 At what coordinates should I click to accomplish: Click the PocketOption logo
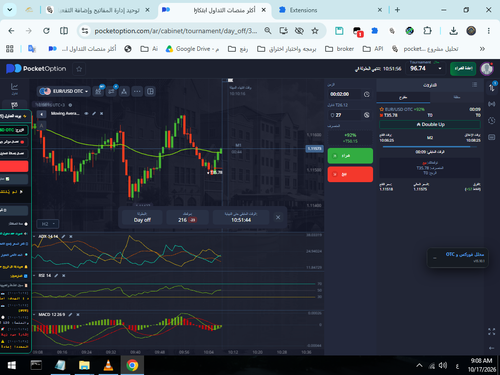(x=36, y=69)
